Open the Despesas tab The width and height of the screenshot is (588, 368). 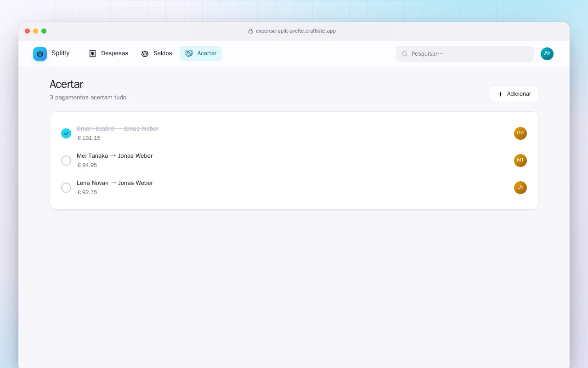(108, 53)
